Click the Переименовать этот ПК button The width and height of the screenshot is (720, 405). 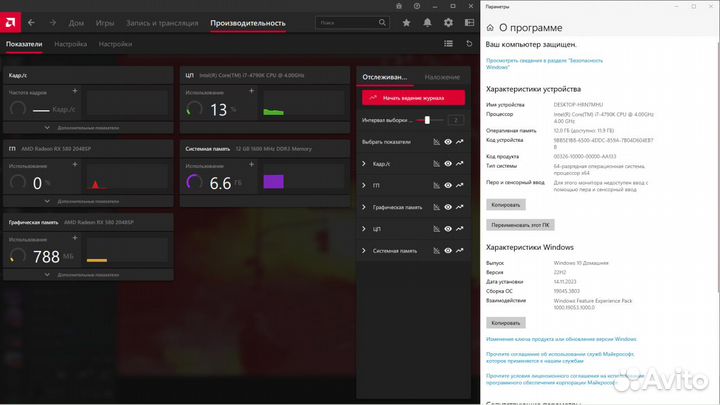click(520, 225)
